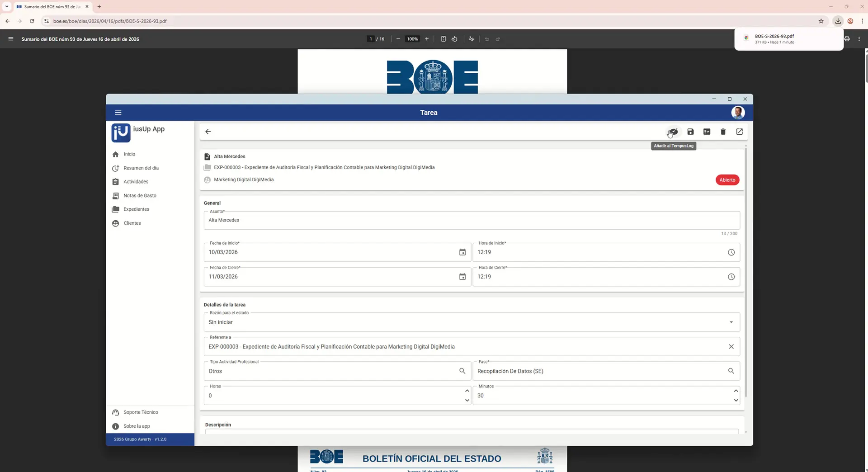Click the checklist icon in the task toolbar
Screen dimensions: 868x472
(707, 132)
